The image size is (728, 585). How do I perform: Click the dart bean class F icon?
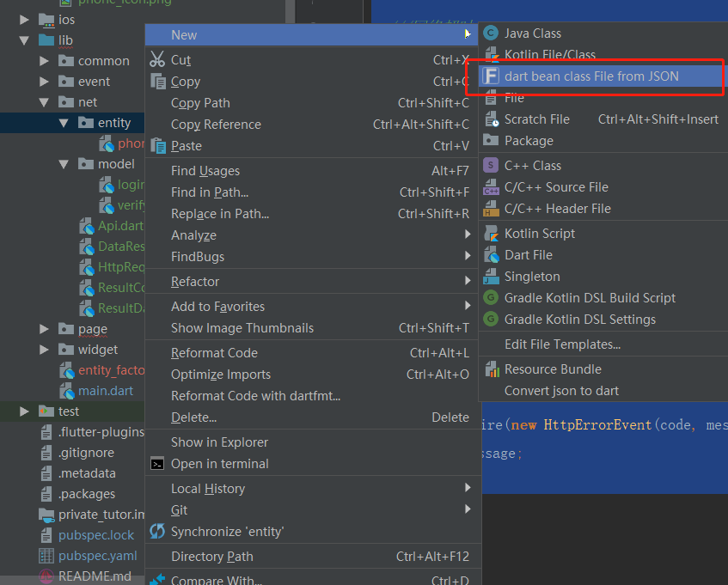click(491, 76)
